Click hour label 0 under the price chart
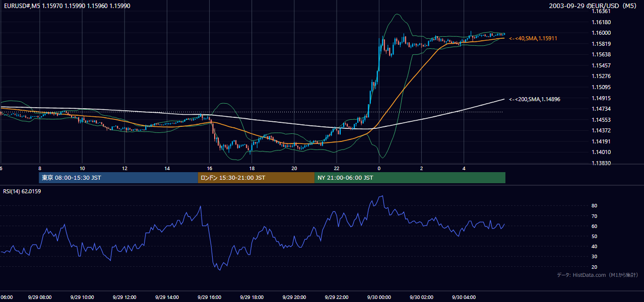644x302 pixels. tap(379, 168)
